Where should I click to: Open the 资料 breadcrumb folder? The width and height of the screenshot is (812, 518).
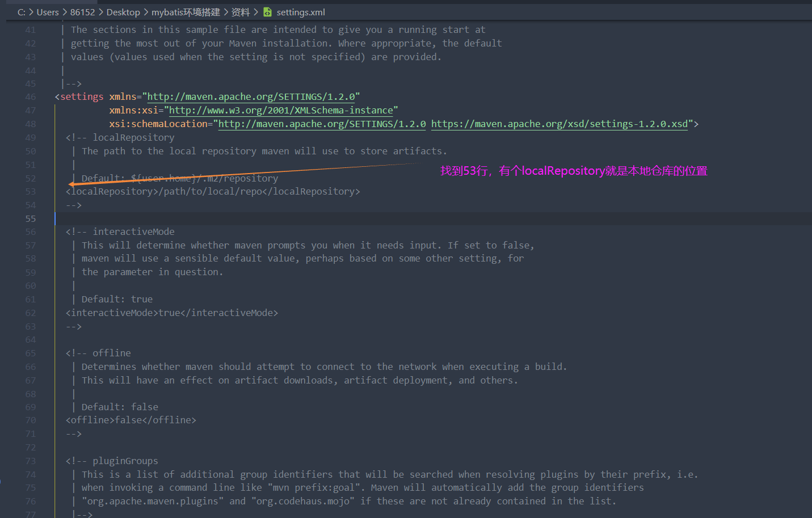pos(241,12)
